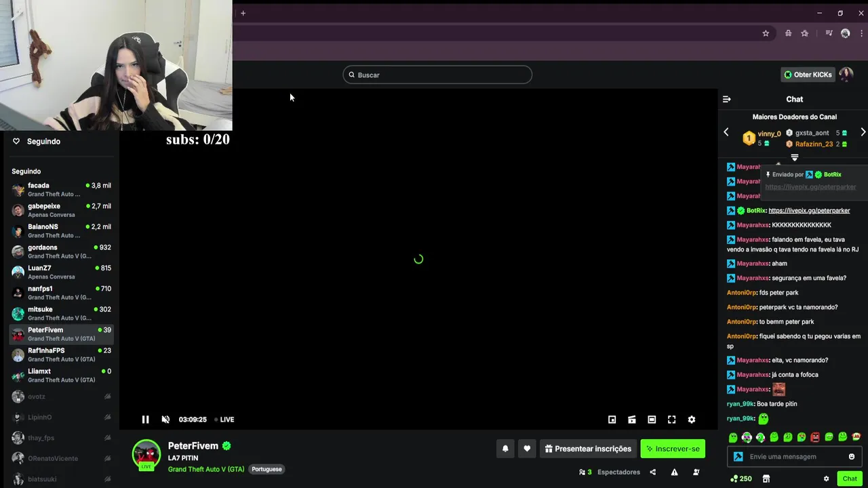Viewport: 868px width, 488px height.
Task: Go to next top donors page
Action: (x=863, y=132)
